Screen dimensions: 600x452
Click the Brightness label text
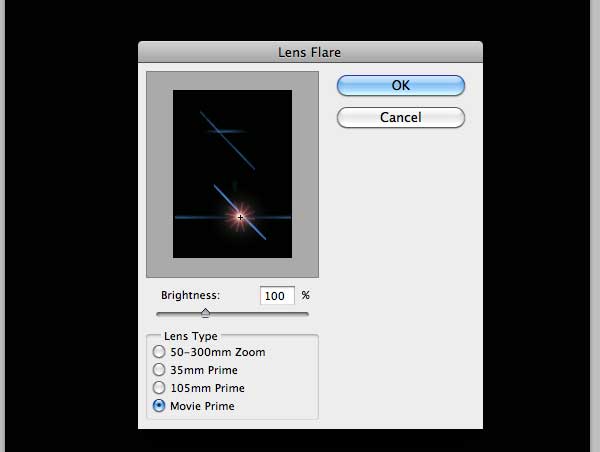(x=191, y=295)
